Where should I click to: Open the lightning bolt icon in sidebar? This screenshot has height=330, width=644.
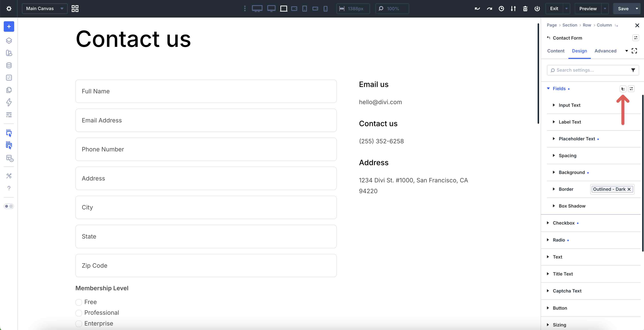click(x=9, y=102)
